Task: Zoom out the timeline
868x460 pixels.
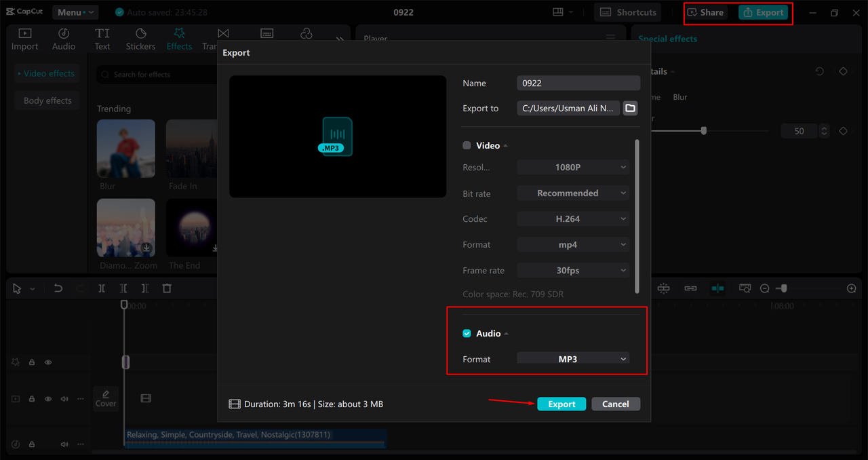Action: click(764, 288)
